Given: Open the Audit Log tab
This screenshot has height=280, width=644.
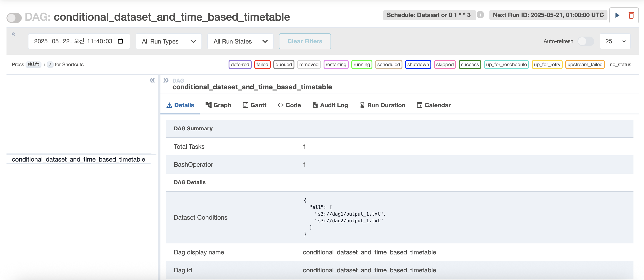Looking at the screenshot, I should click(330, 105).
